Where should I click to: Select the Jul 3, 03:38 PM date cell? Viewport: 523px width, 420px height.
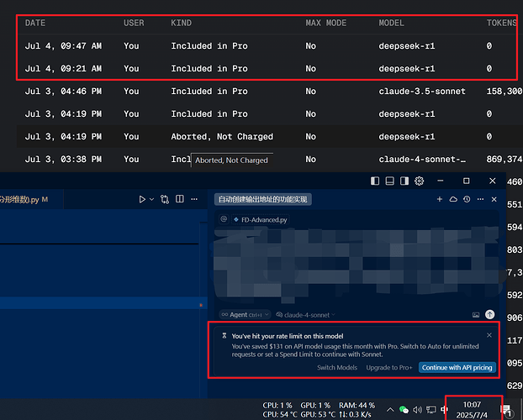click(x=63, y=159)
